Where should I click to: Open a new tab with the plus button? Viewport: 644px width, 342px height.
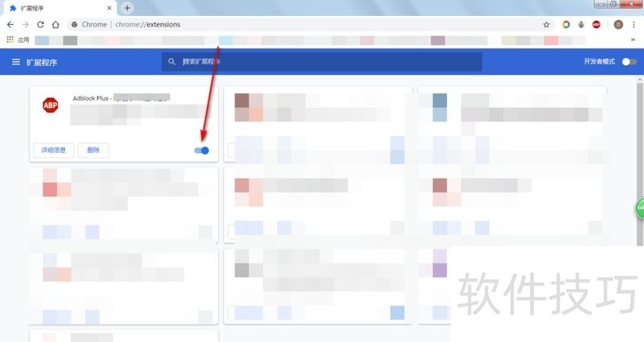[127, 8]
